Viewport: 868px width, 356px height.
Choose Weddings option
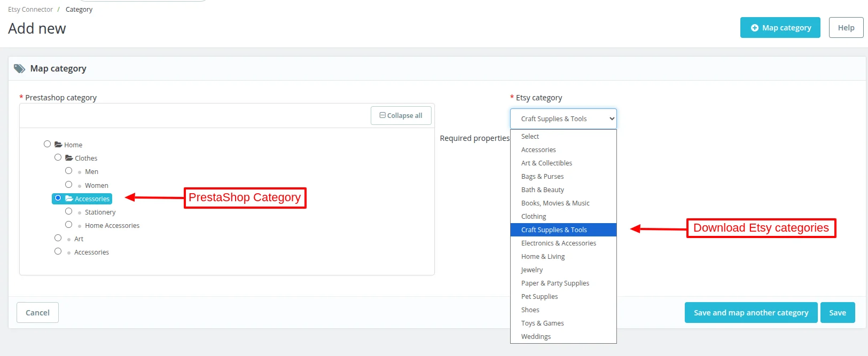point(564,337)
